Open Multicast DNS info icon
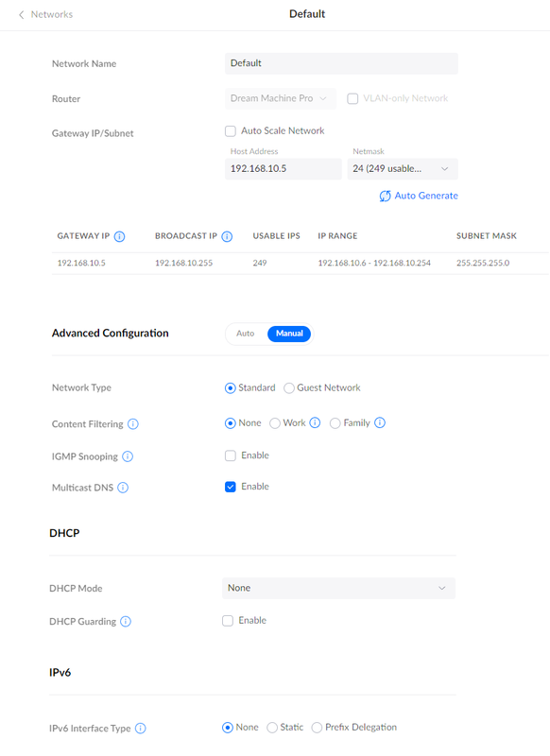This screenshot has width=550, height=756. click(x=123, y=488)
